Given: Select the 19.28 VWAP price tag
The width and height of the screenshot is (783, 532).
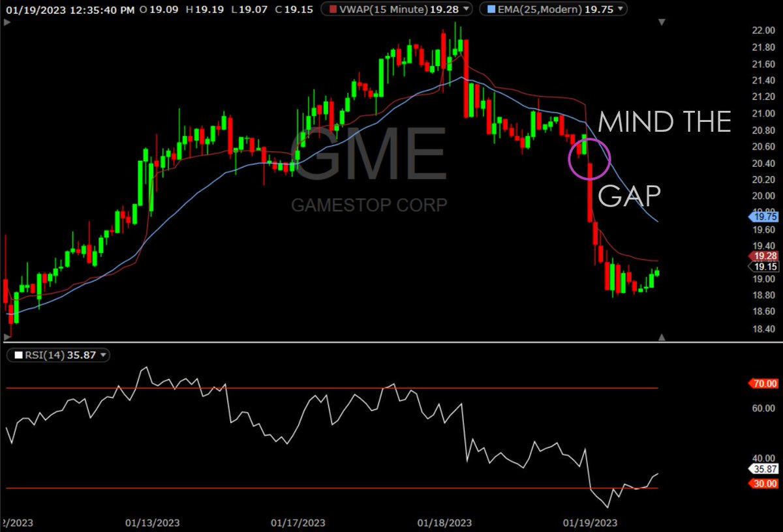Looking at the screenshot, I should [762, 256].
